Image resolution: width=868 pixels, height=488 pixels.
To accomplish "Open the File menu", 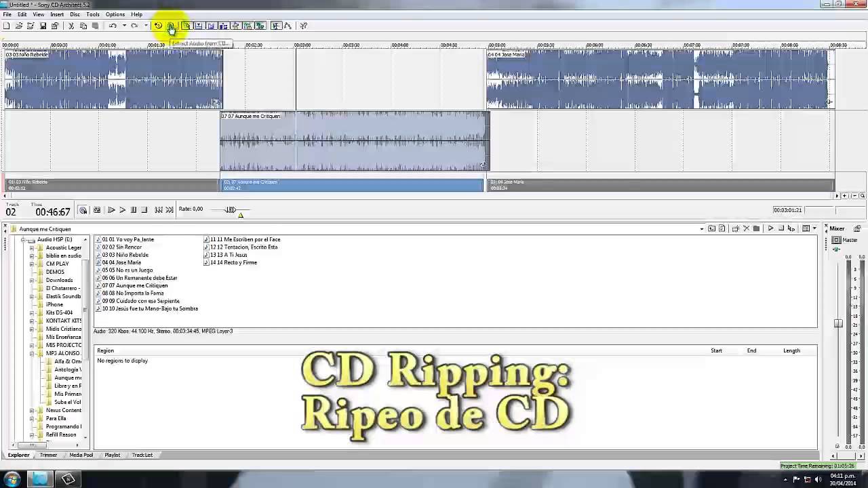I will pos(7,14).
